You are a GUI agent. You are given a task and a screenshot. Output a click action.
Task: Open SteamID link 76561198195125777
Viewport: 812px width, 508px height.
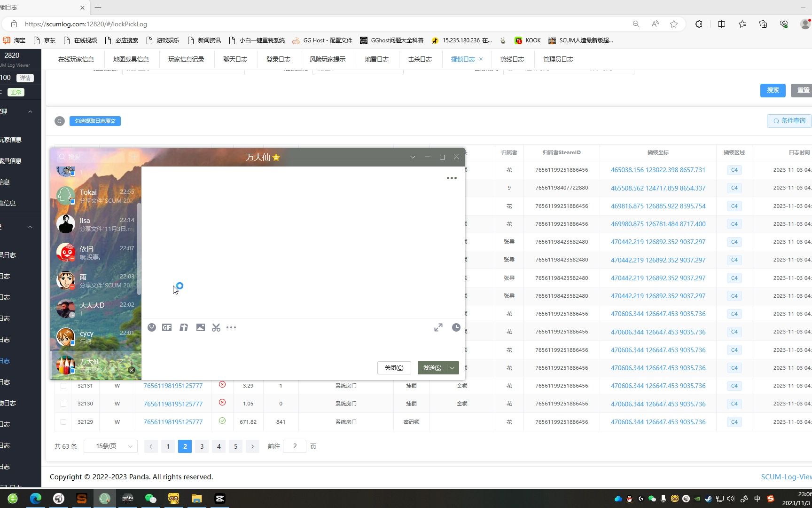(173, 386)
